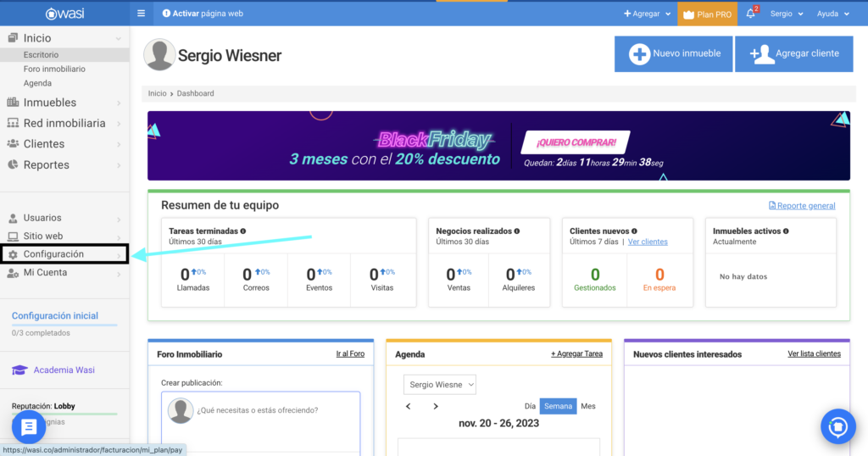Click the Inicio breadcrumb link
The width and height of the screenshot is (868, 456).
coord(157,93)
